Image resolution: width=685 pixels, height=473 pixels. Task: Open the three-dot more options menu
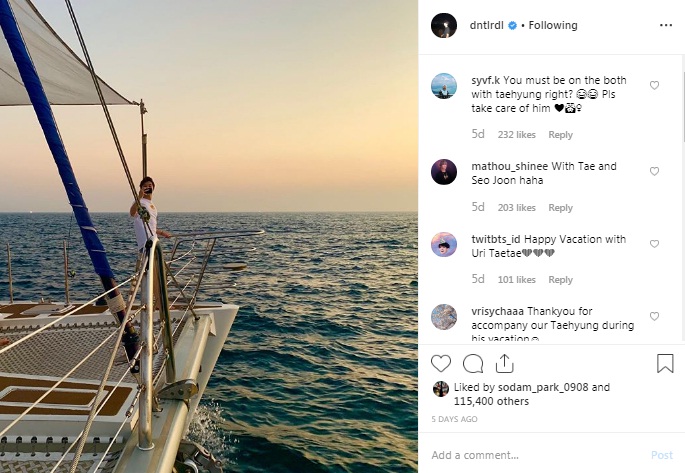click(x=666, y=26)
